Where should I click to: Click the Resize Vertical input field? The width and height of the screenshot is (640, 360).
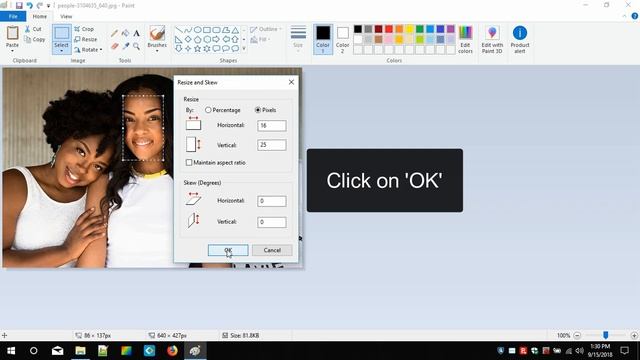click(x=272, y=145)
